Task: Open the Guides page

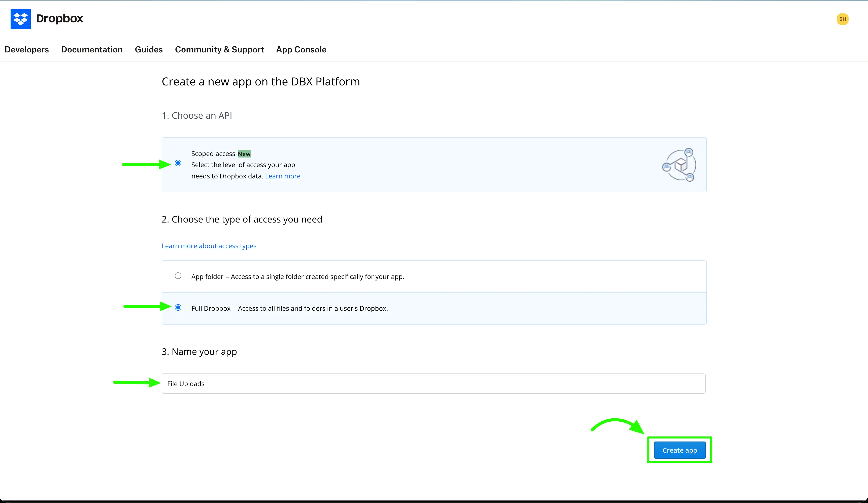Action: (148, 49)
